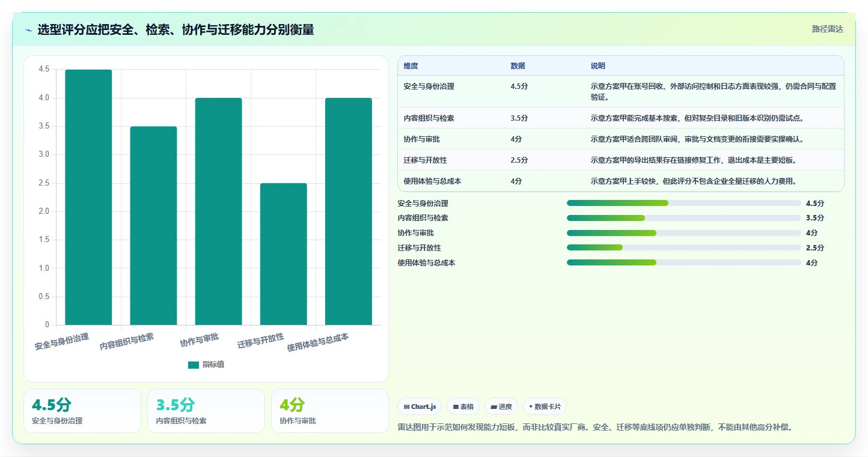Select the 表格 chip
Viewport: 868px width, 457px height.
463,407
